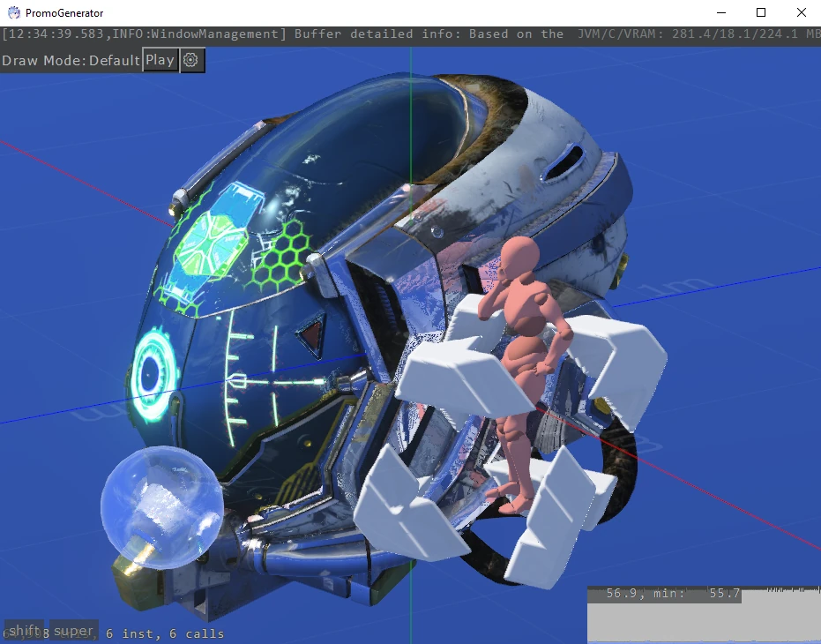
Task: Click the super key indicator
Action: click(73, 631)
